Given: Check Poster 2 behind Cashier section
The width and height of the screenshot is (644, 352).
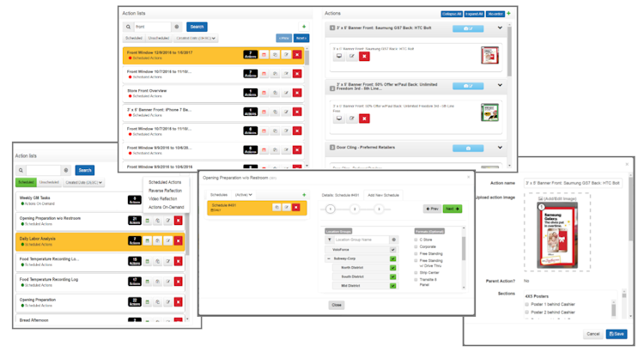Looking at the screenshot, I should [527, 313].
